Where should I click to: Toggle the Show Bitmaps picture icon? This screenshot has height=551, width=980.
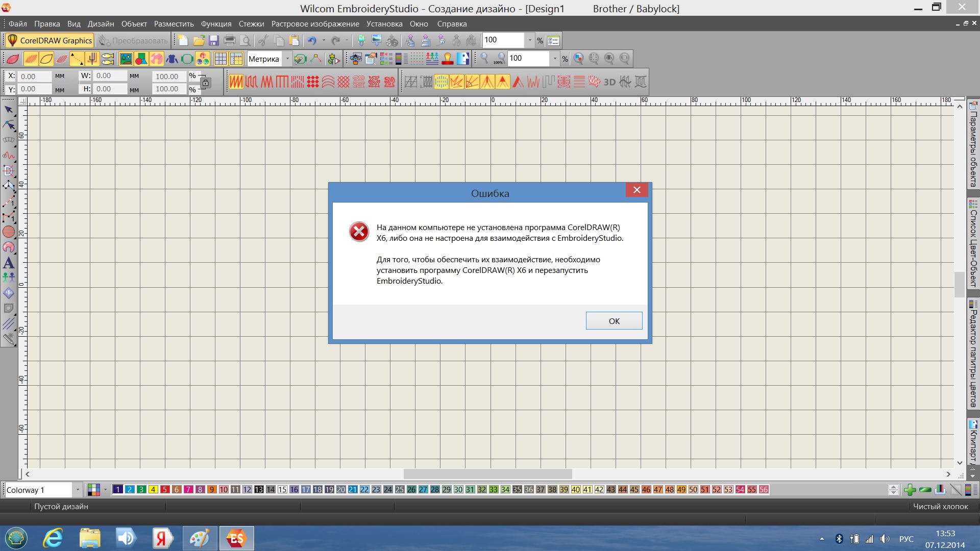click(x=126, y=59)
